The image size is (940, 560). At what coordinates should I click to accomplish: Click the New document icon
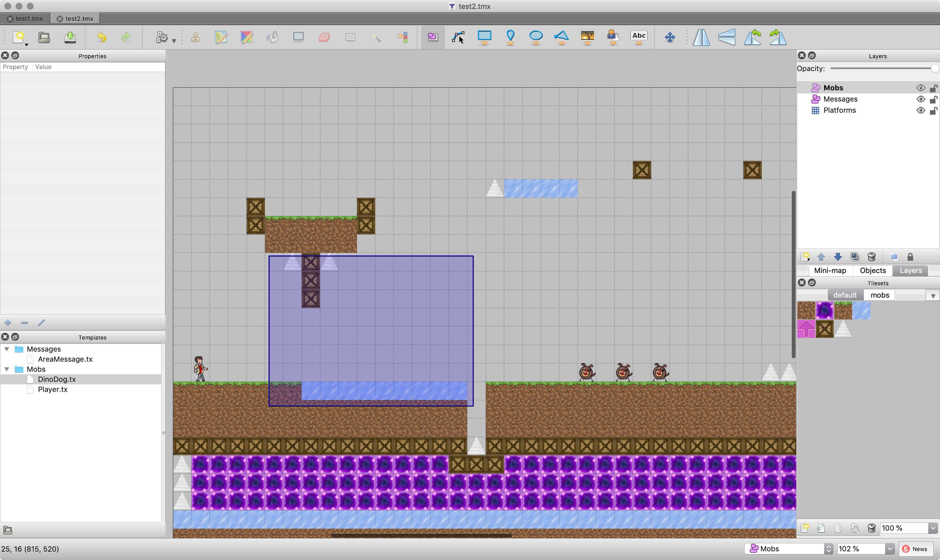pyautogui.click(x=19, y=37)
